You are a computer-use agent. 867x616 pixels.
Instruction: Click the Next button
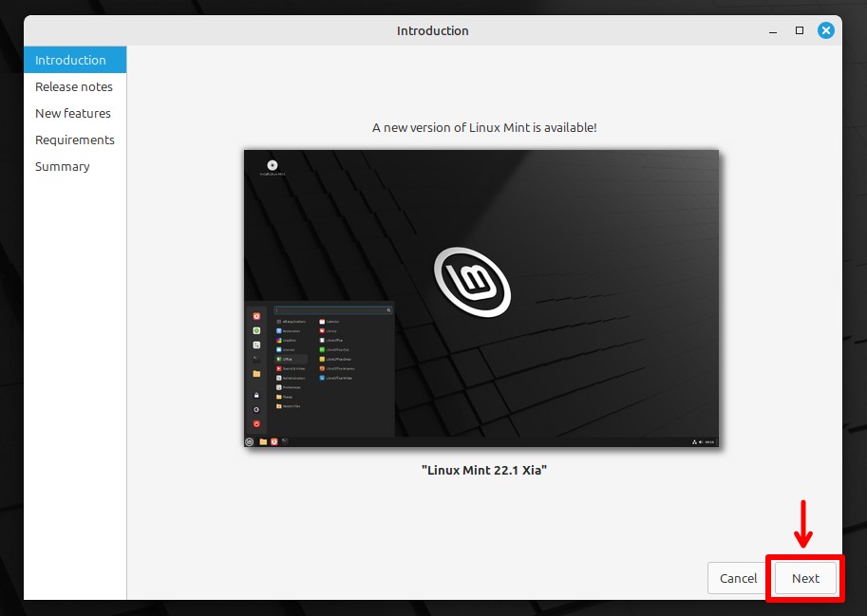click(x=805, y=578)
